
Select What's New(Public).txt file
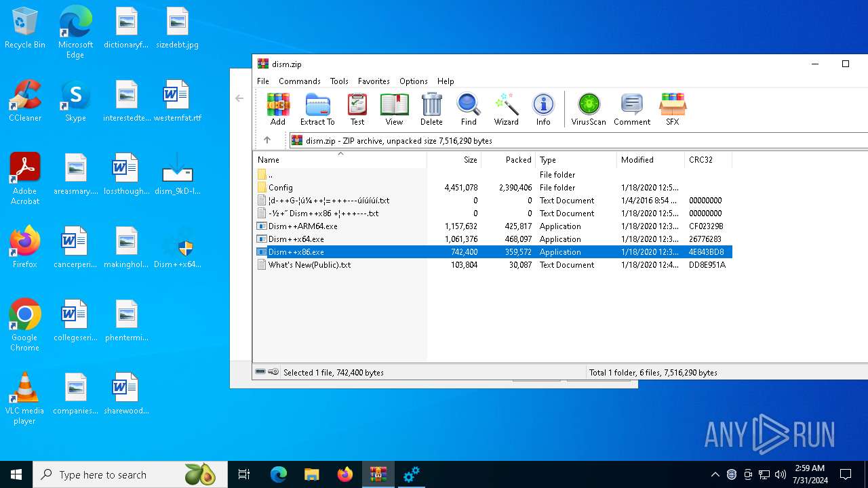click(x=493, y=265)
